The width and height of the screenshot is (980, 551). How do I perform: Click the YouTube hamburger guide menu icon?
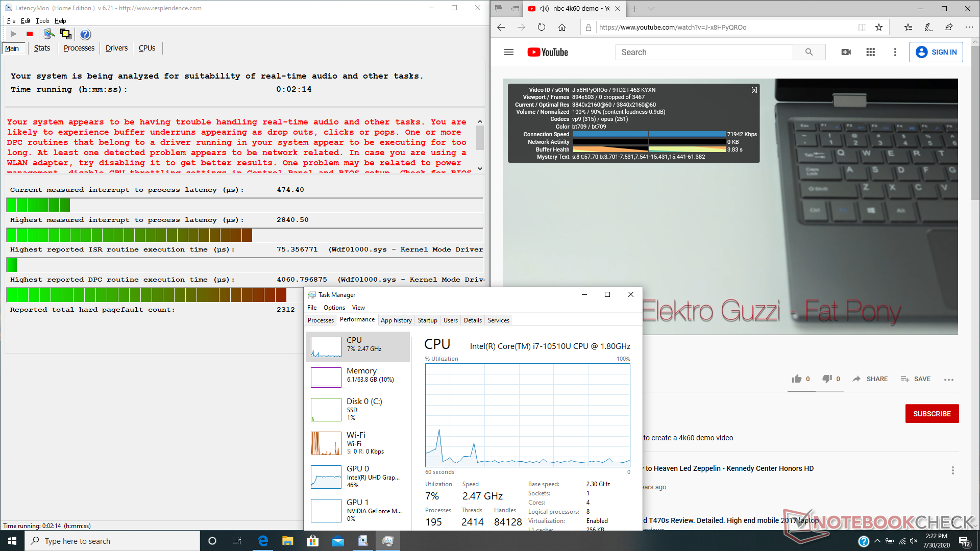pos(508,52)
